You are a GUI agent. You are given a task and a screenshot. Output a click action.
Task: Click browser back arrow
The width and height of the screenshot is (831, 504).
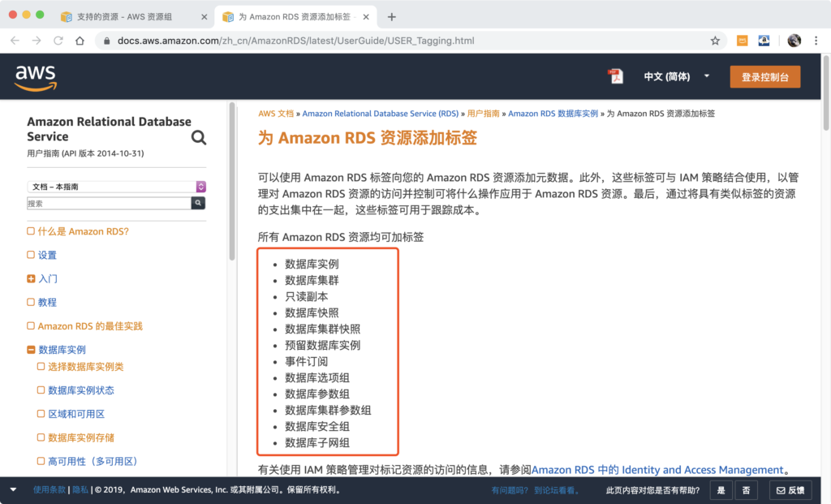tap(15, 41)
